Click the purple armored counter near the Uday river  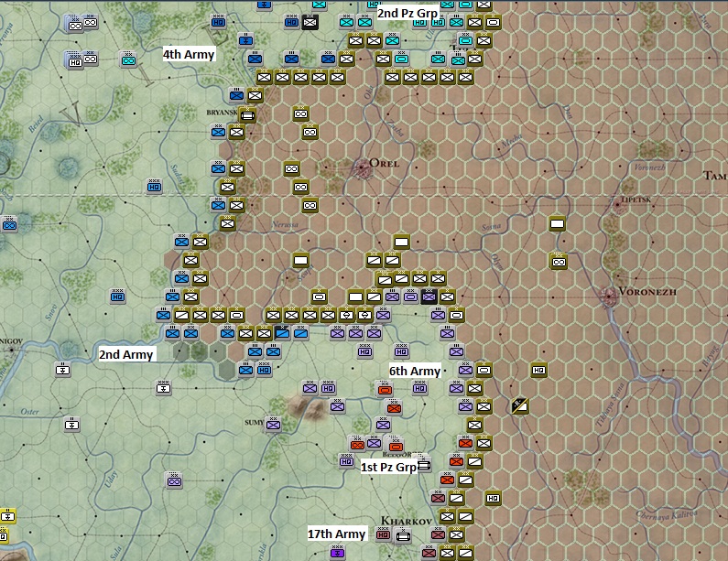[175, 480]
